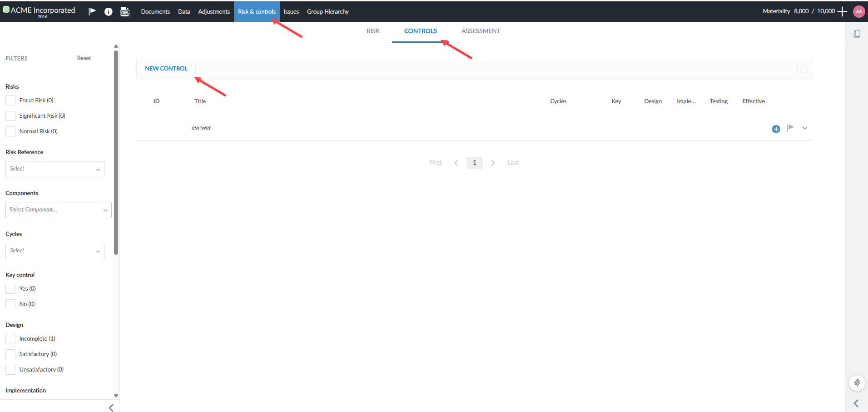The height and width of the screenshot is (412, 868).
Task: Click the XBRL export icon
Action: tap(124, 11)
